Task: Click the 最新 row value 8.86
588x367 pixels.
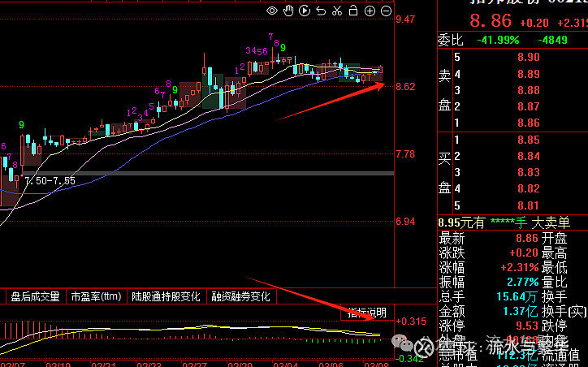Action: pos(527,238)
